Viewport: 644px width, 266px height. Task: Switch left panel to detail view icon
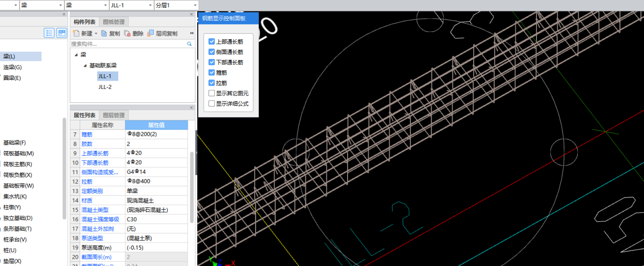tap(62, 33)
